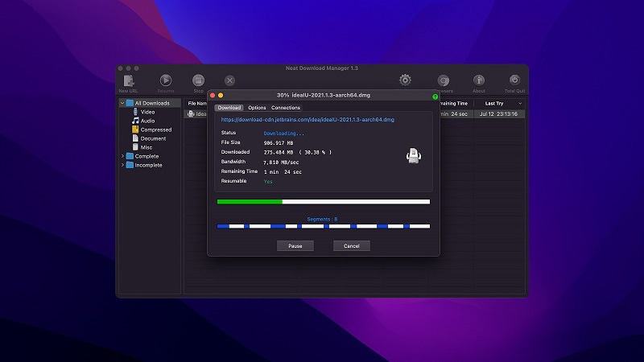
Task: Select the Video tree label
Action: coord(147,112)
